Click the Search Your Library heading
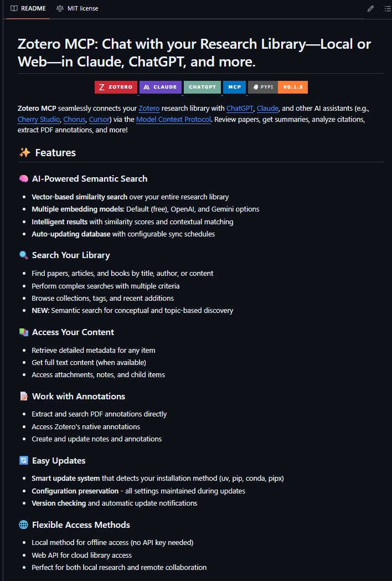Screen dimensions: 392x581 tap(71, 255)
